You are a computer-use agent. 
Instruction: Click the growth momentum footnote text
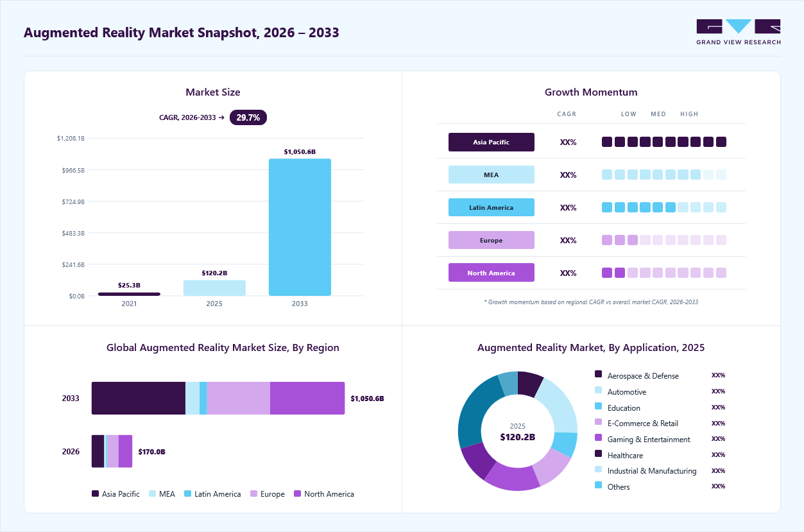pyautogui.click(x=591, y=302)
